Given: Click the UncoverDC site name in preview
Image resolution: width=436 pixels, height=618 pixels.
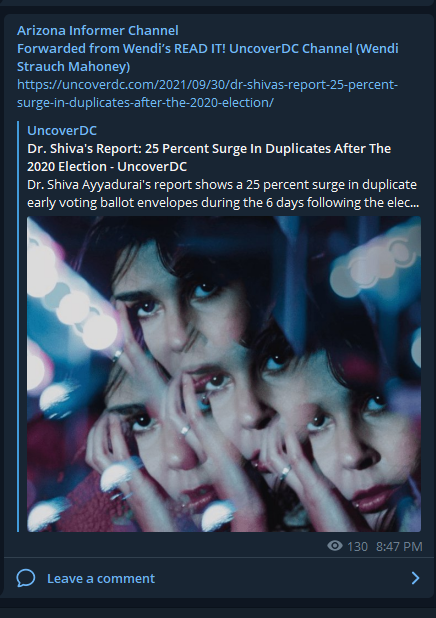Looking at the screenshot, I should 62,130.
